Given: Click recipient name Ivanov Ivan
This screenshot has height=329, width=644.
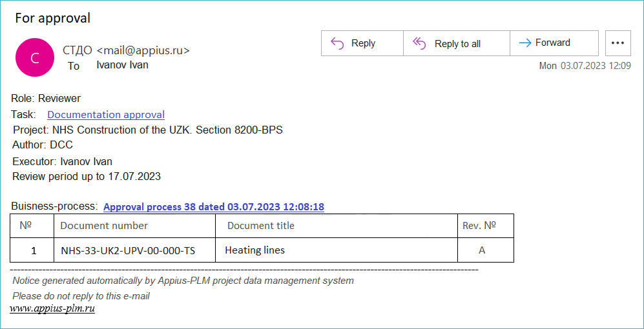Looking at the screenshot, I should pyautogui.click(x=122, y=65).
